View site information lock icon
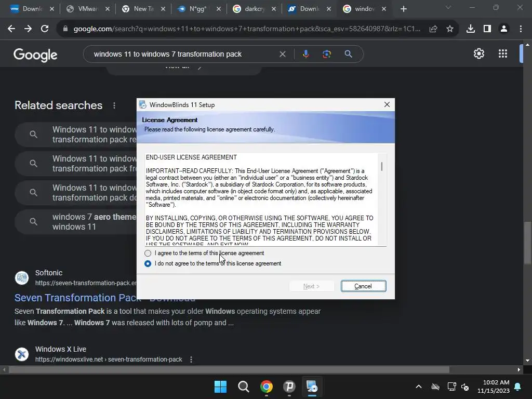532x399 pixels. click(x=65, y=29)
